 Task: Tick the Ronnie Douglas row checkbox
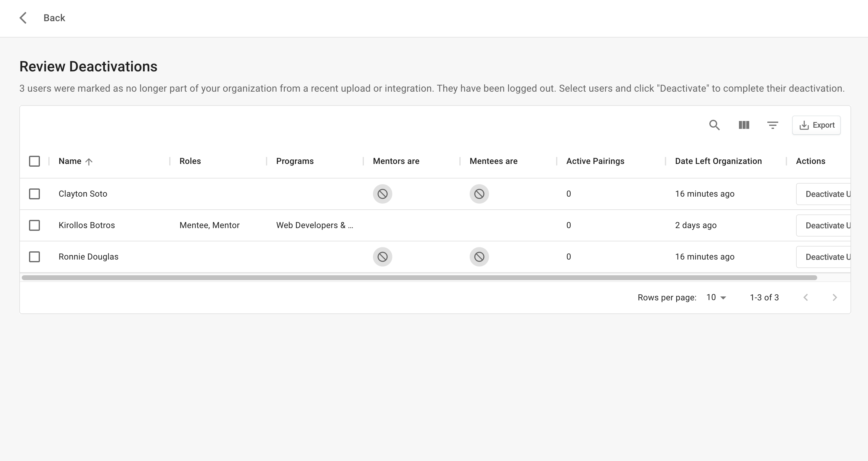(x=34, y=257)
